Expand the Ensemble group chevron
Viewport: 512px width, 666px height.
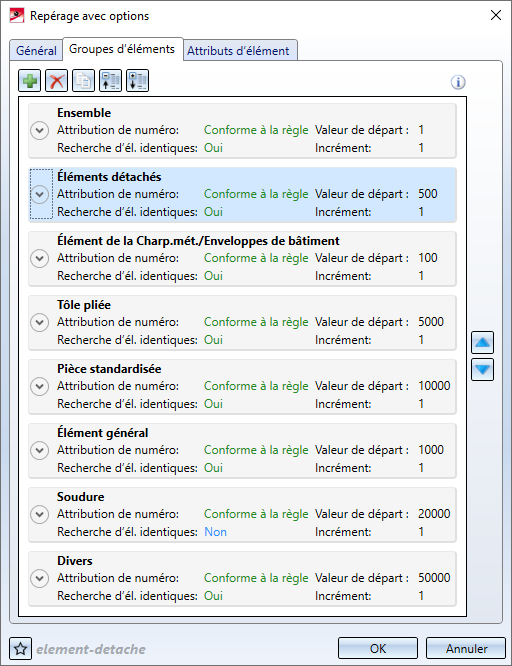[x=40, y=130]
